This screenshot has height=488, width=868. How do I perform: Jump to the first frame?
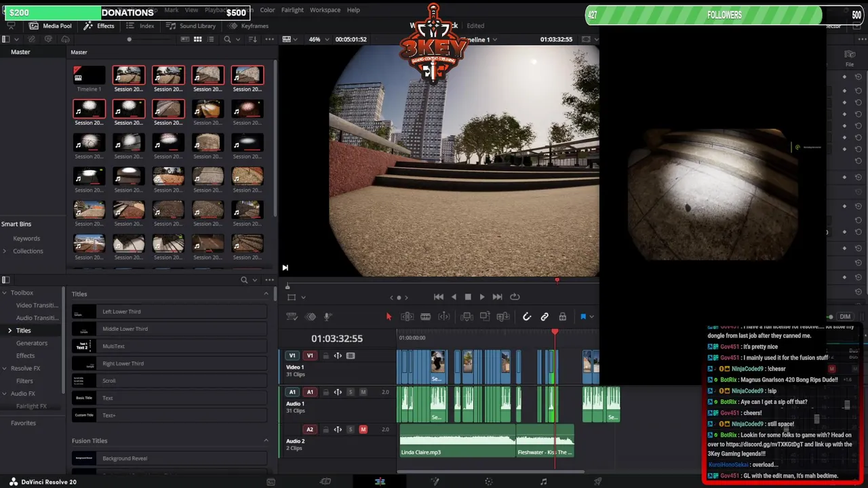pyautogui.click(x=439, y=297)
